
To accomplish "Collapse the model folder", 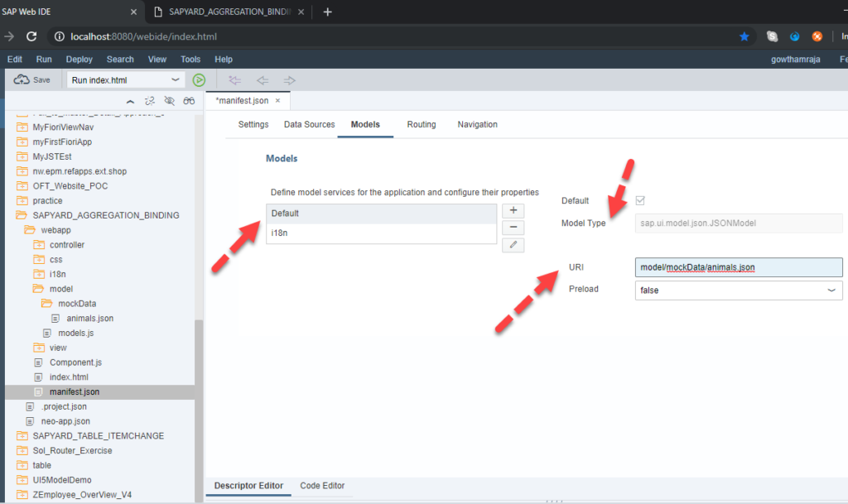I will click(38, 289).
